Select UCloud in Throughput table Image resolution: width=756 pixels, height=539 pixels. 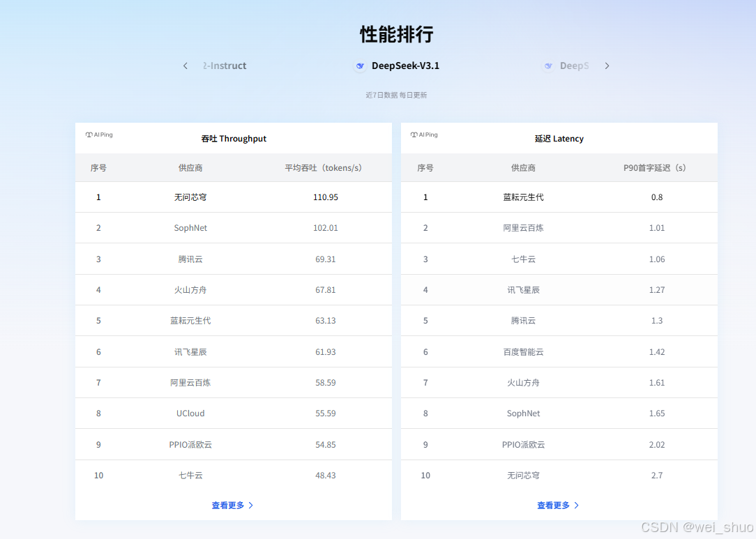click(x=190, y=413)
